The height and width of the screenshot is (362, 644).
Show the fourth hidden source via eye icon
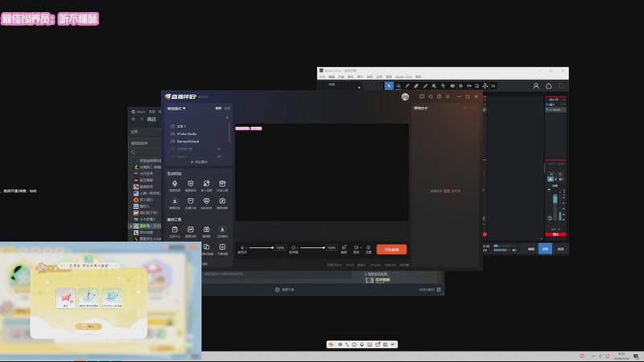click(219, 149)
